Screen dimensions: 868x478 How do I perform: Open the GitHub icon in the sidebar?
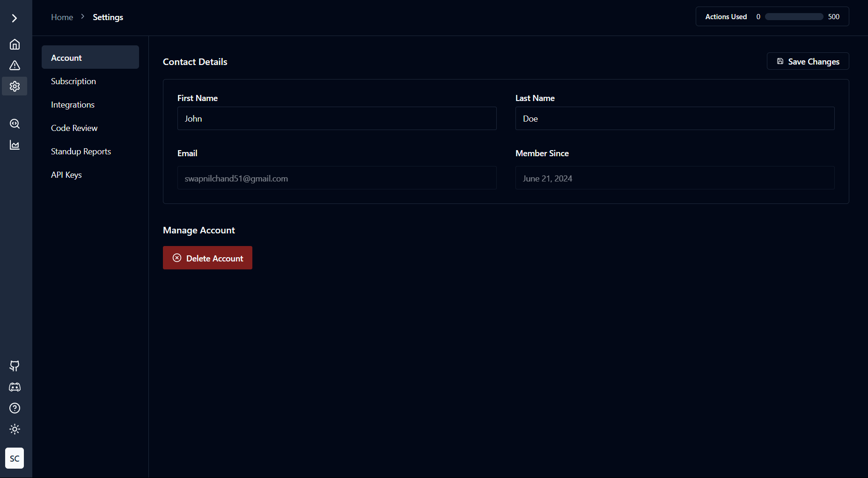15,366
